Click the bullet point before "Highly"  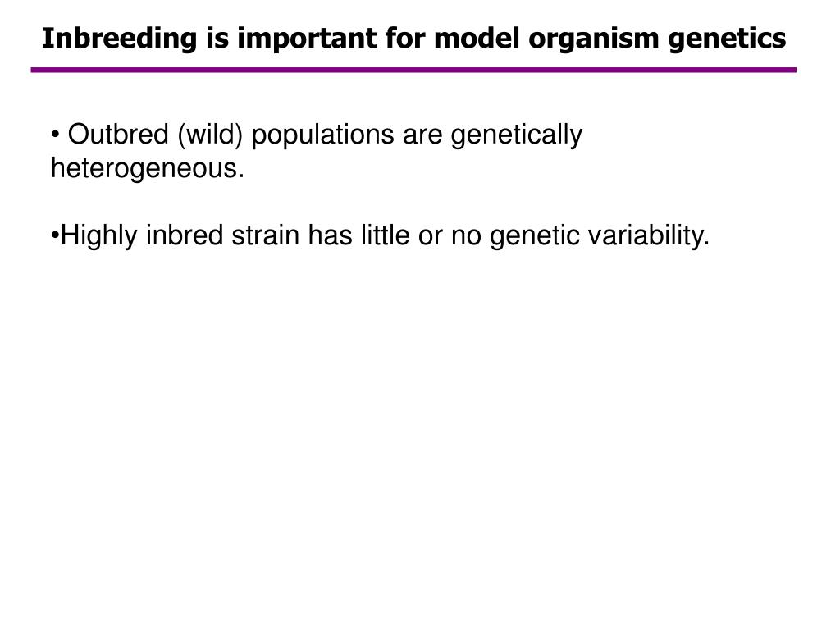(55, 235)
